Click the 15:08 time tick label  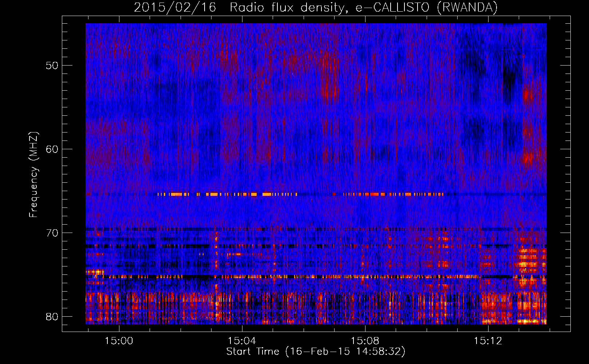[x=365, y=341]
